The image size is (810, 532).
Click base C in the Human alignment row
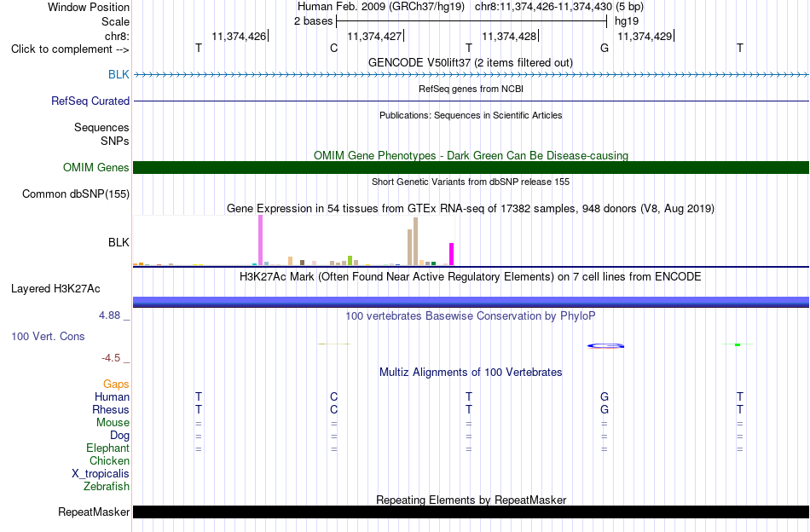[333, 396]
